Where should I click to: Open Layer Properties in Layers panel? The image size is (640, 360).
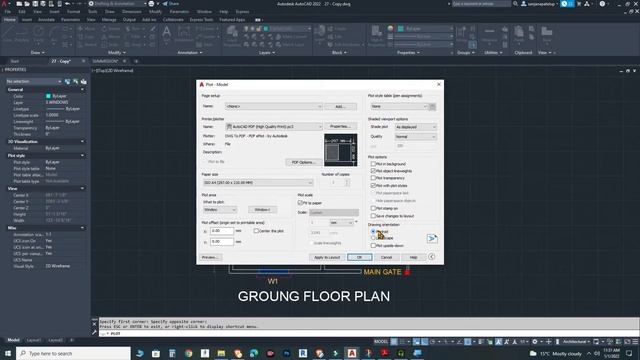tap(232, 35)
